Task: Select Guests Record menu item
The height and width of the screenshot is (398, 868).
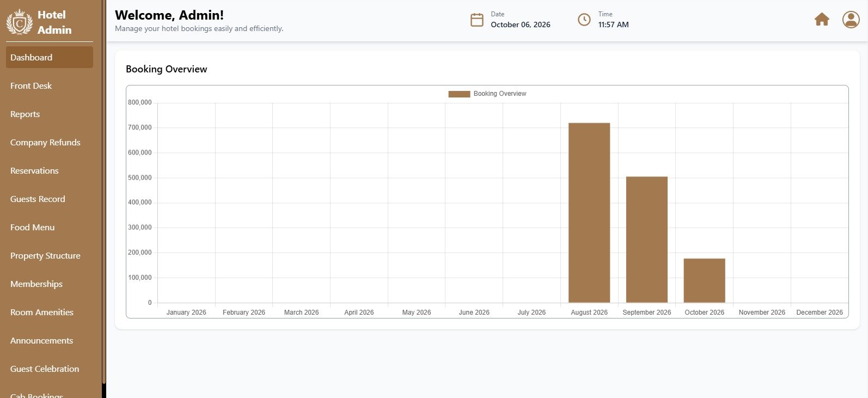Action: pos(50,199)
